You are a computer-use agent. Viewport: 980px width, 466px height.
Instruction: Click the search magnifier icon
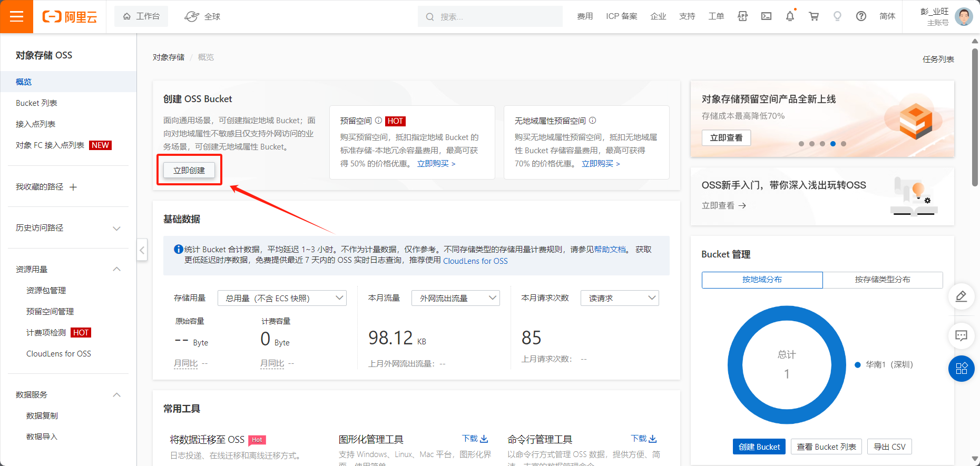[430, 17]
